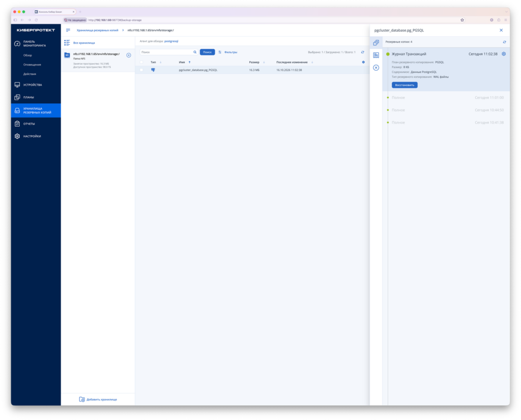The width and height of the screenshot is (521, 420).
Task: Open table column settings gear
Action: [x=363, y=62]
